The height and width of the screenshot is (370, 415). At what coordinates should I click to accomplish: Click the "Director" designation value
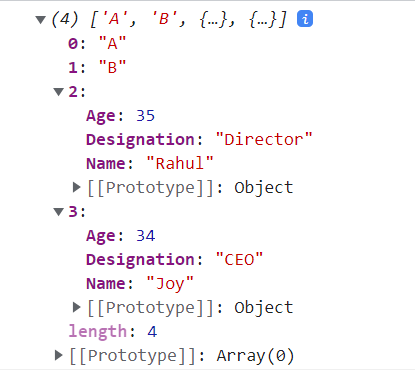264,139
